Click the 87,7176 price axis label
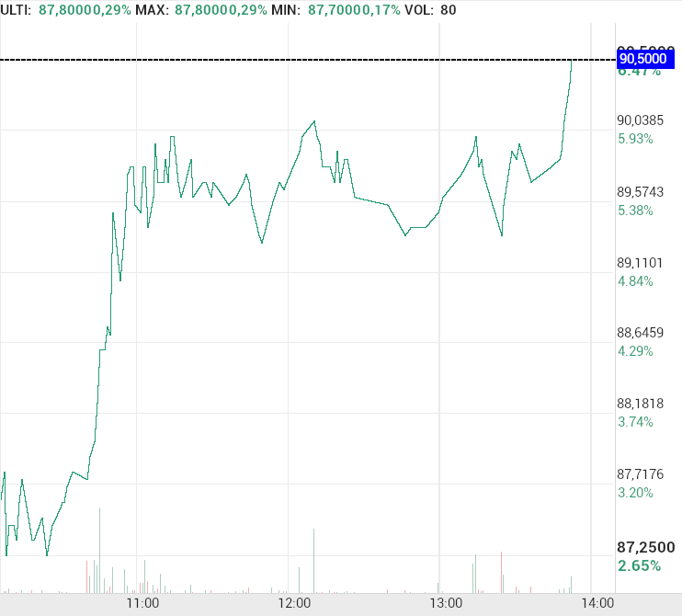 [641, 474]
